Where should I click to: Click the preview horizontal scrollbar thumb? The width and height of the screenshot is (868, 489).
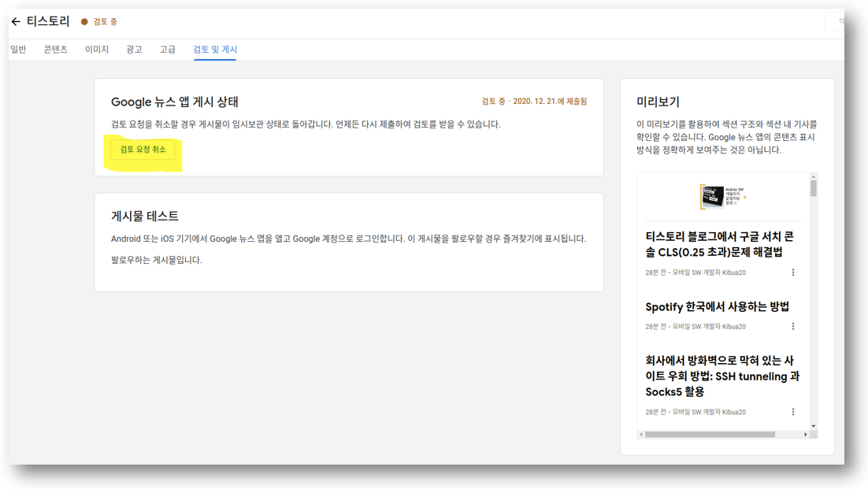[710, 434]
